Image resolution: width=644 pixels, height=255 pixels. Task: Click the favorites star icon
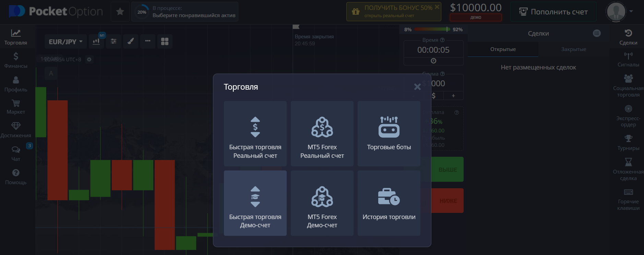pyautogui.click(x=120, y=12)
